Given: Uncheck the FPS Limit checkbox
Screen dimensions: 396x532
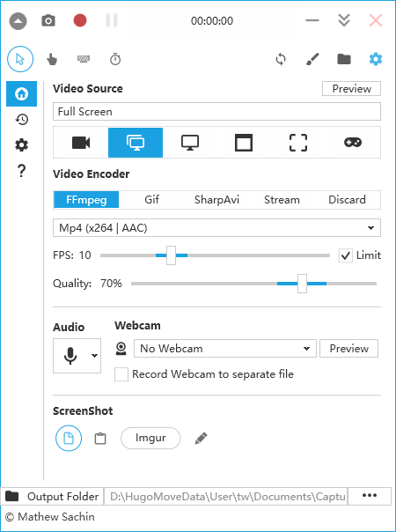Looking at the screenshot, I should pos(345,255).
